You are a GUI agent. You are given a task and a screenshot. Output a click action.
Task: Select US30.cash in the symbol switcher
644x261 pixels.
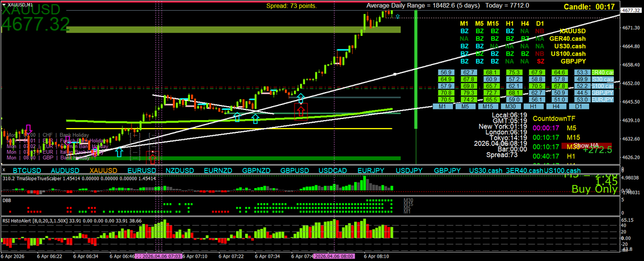[x=486, y=170]
